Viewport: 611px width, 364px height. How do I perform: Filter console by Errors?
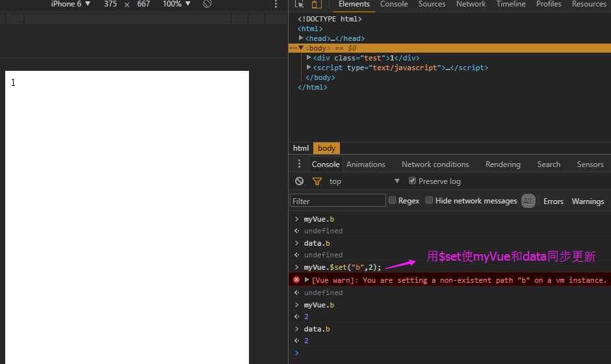pyautogui.click(x=553, y=201)
